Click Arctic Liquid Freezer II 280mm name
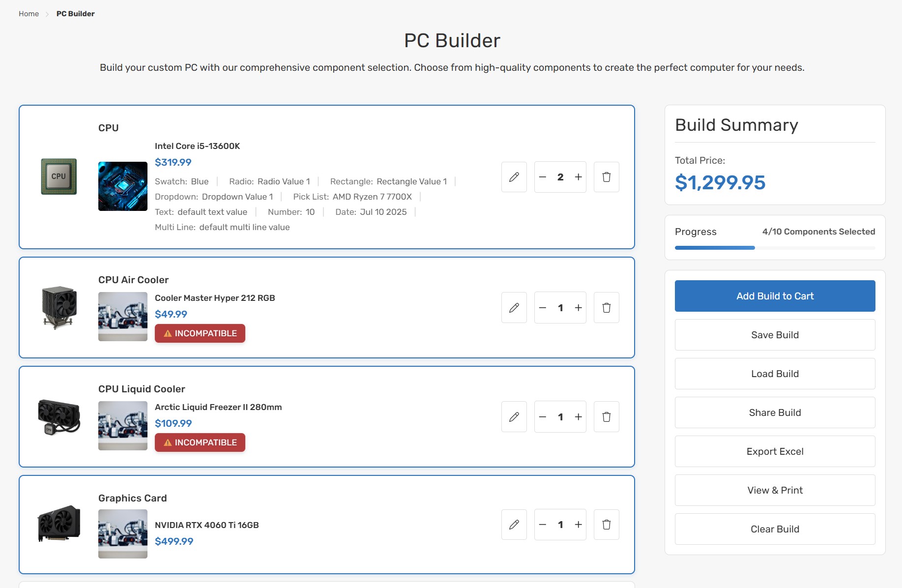The width and height of the screenshot is (902, 588). point(218,407)
